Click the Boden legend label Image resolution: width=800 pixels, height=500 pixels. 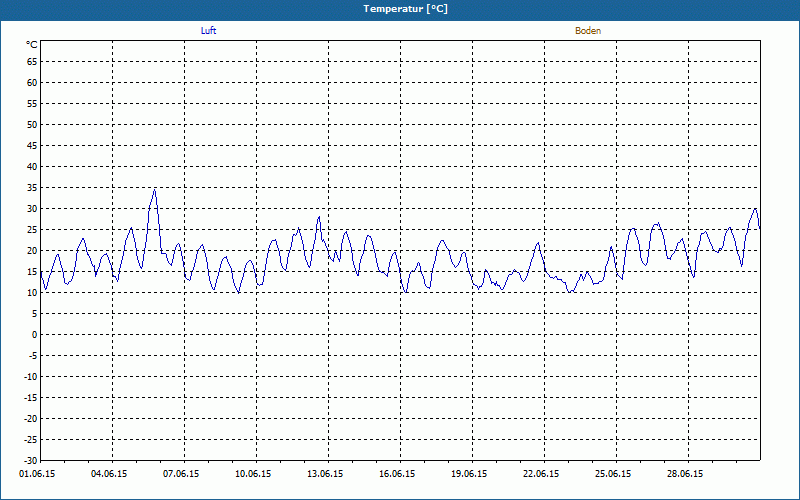(x=588, y=31)
